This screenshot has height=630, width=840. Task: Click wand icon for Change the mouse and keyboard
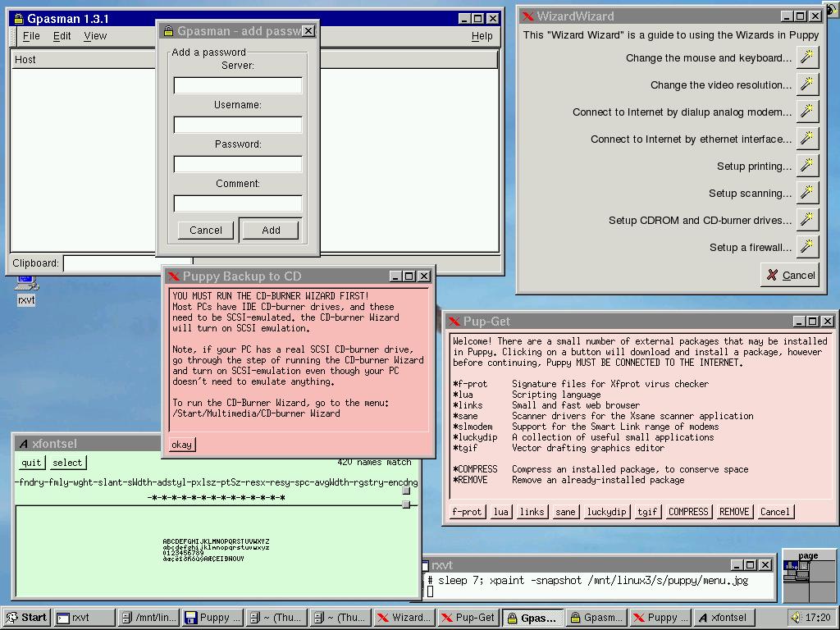pyautogui.click(x=807, y=57)
